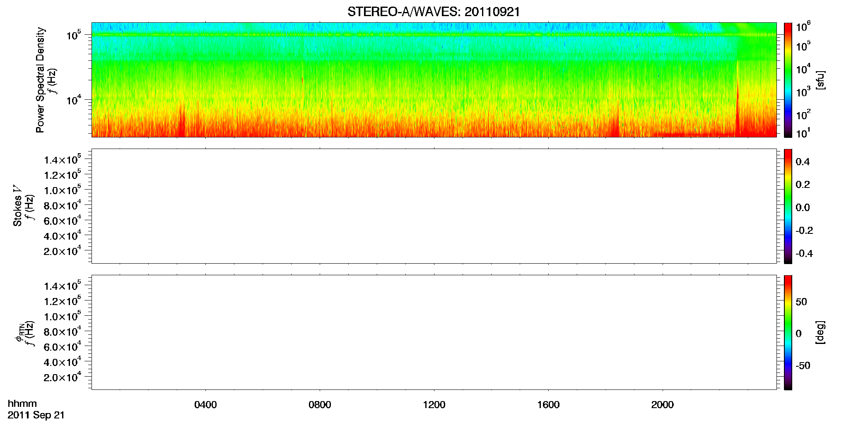Click the 10^6 label on the sfu color bar
Screen dimensions: 868x447
pyautogui.click(x=803, y=26)
